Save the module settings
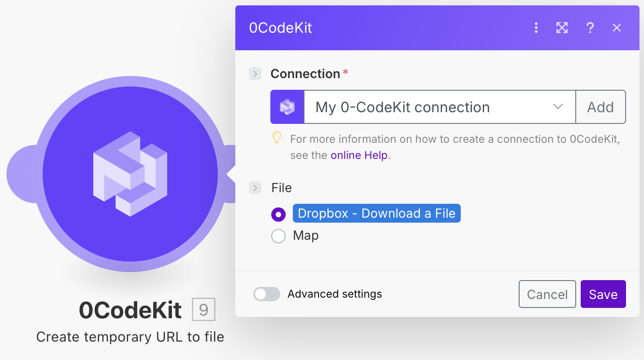 tap(603, 294)
